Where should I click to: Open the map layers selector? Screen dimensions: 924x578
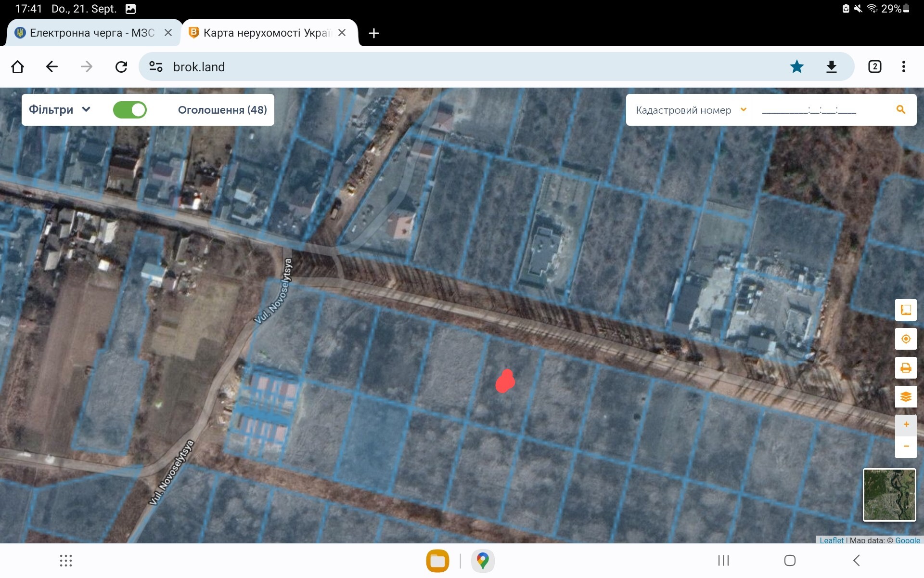point(906,397)
